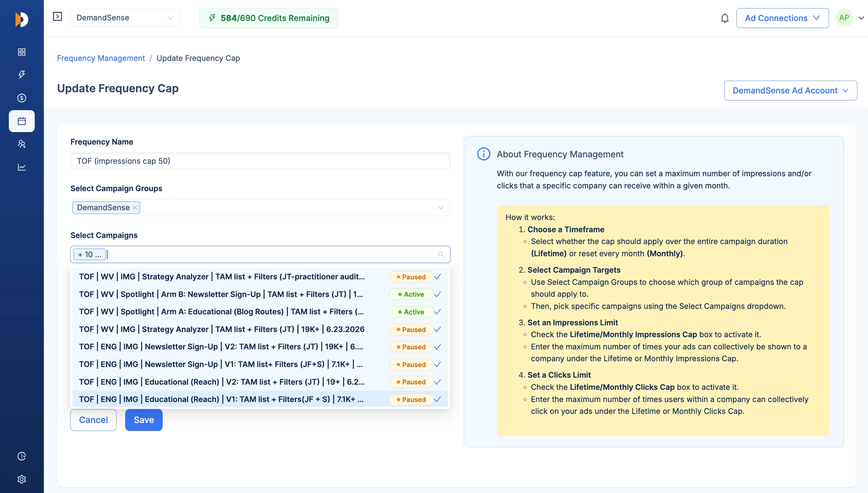Click the Paused badge on JT-practitioner audit row

click(411, 277)
